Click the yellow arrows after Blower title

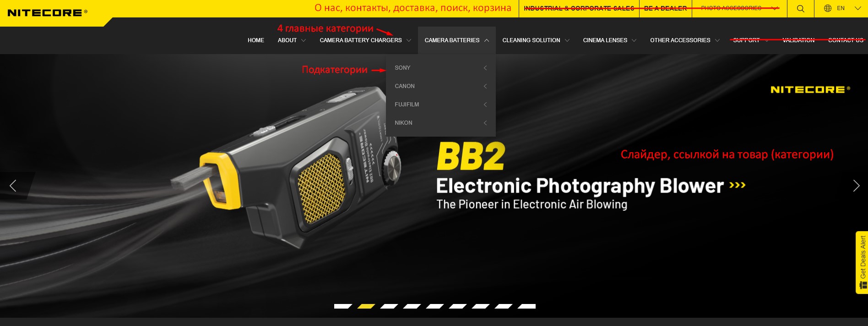[738, 185]
